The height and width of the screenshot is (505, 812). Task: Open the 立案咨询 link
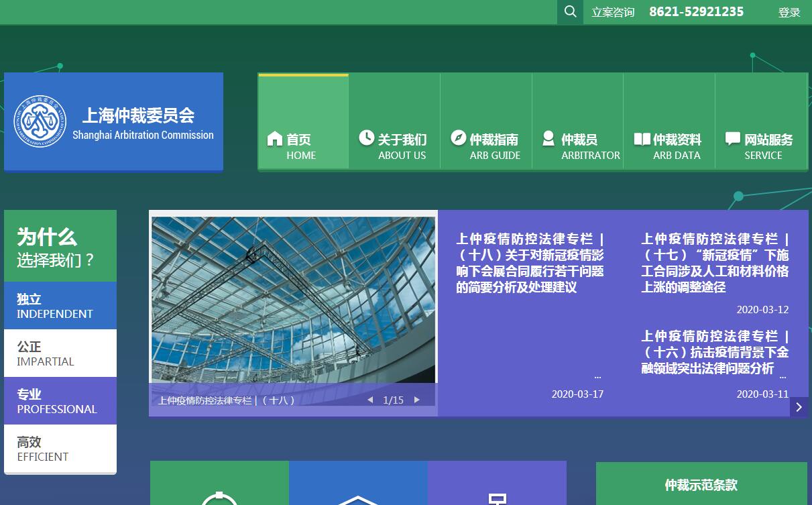613,12
